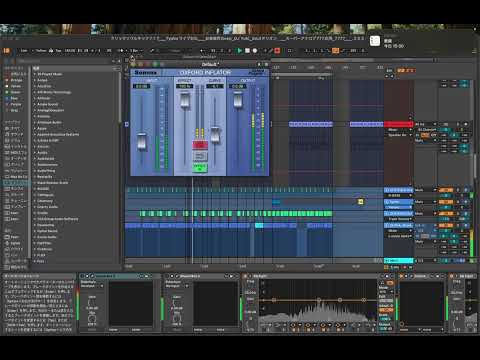
Task: Open the macOS notification icon at top right
Action: coord(375,41)
